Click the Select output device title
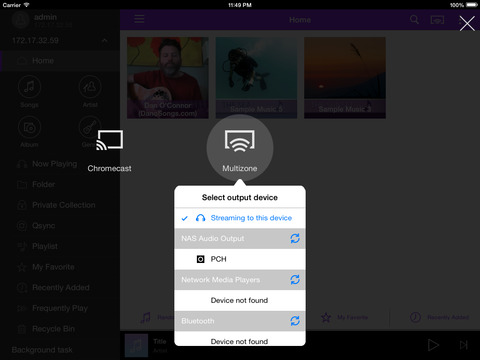This screenshot has width=480, height=360. point(240,197)
